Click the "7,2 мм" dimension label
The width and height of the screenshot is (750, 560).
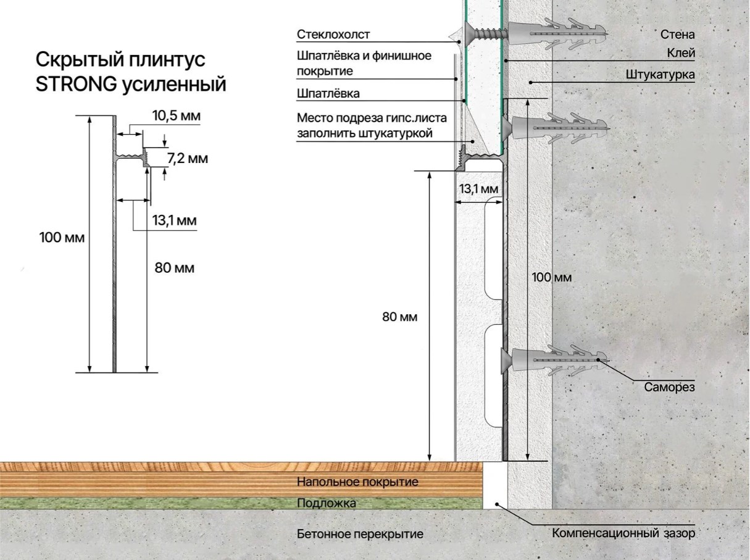[x=188, y=159]
